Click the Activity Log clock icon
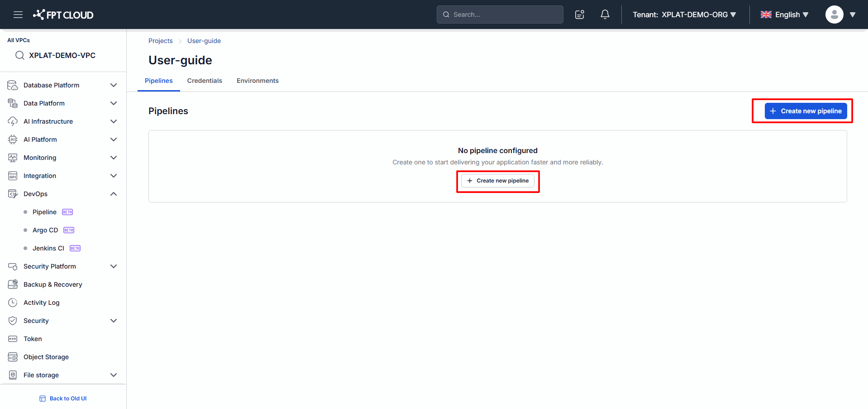Viewport: 868px width, 409px height. (13, 303)
